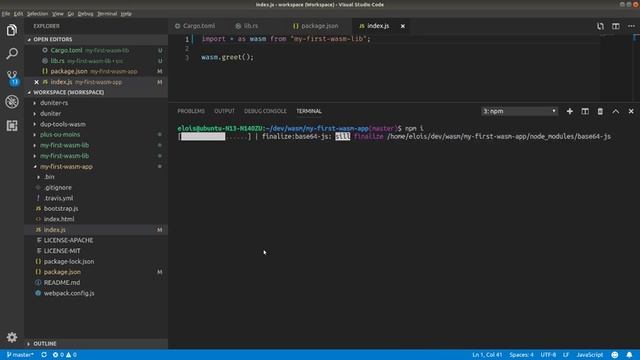Image resolution: width=640 pixels, height=360 pixels.
Task: Create a new terminal with plus icon
Action: click(569, 111)
